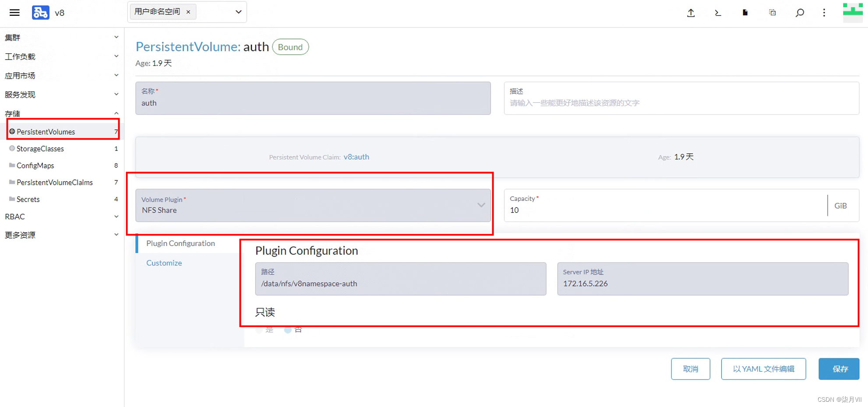This screenshot has height=407, width=868.
Task: Expand the 应用市场 sidebar section
Action: [61, 75]
